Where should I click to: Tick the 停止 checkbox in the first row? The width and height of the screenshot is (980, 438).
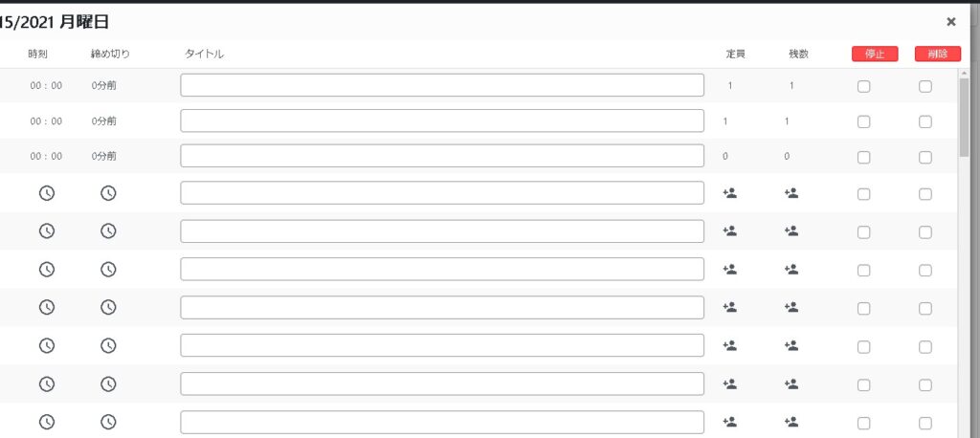[x=863, y=86]
